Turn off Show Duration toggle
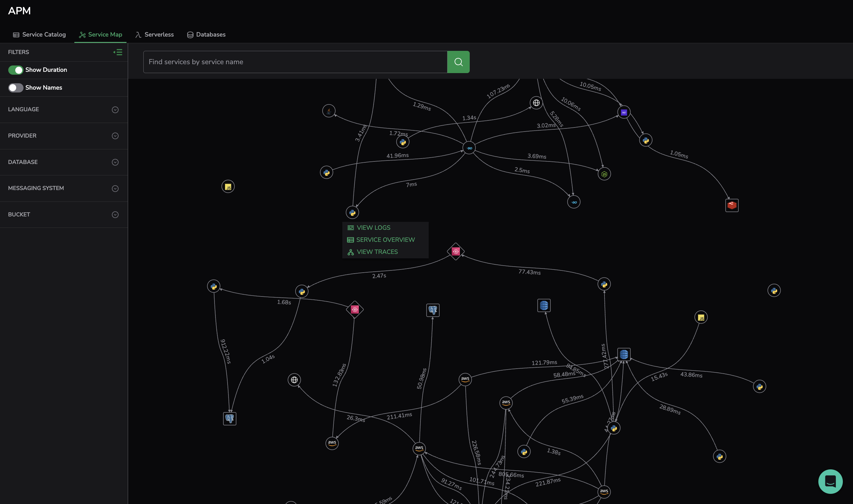The height and width of the screenshot is (504, 853). point(16,70)
